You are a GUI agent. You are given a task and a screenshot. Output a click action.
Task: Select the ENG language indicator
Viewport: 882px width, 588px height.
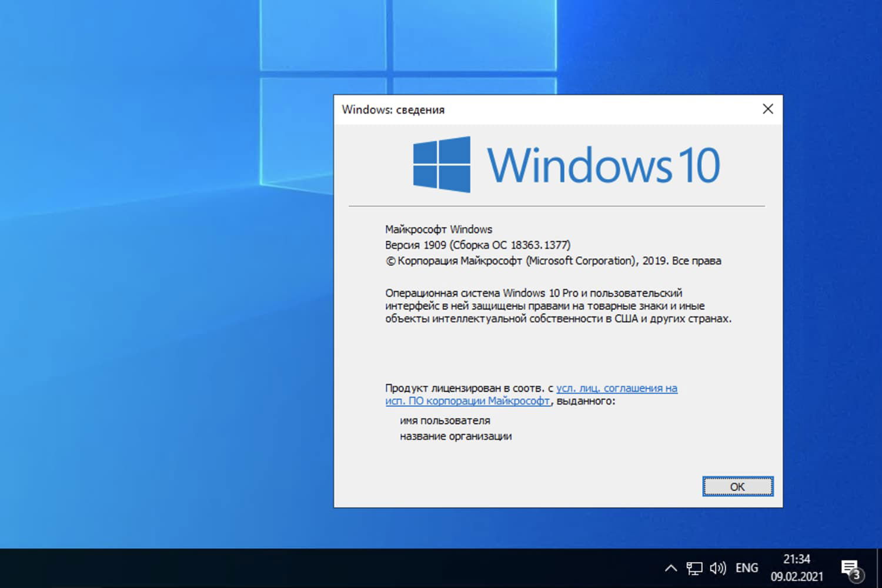click(x=746, y=567)
